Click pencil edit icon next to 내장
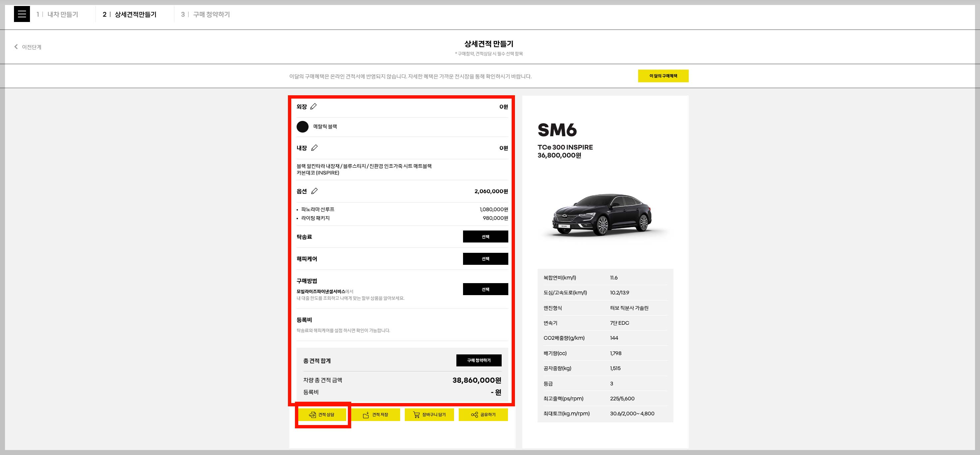The height and width of the screenshot is (455, 980). (314, 148)
